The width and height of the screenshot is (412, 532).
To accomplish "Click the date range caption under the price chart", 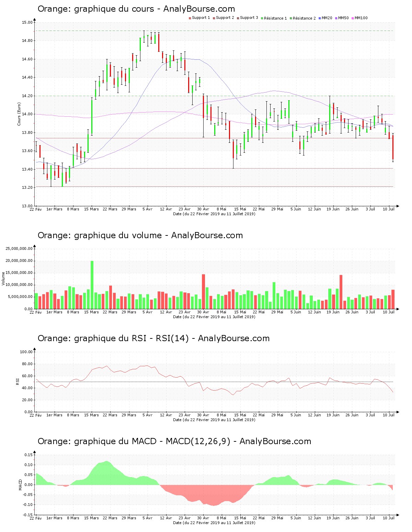I will 214,214.
